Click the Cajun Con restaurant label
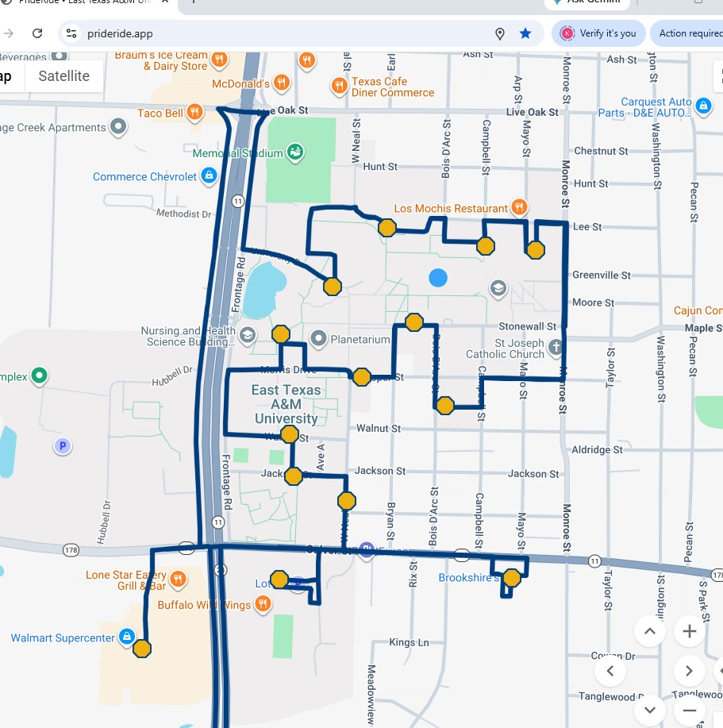 point(698,310)
